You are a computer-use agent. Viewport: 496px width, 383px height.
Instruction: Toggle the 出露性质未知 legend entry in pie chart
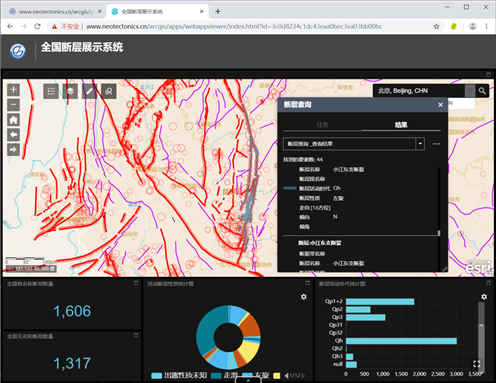pyautogui.click(x=179, y=376)
